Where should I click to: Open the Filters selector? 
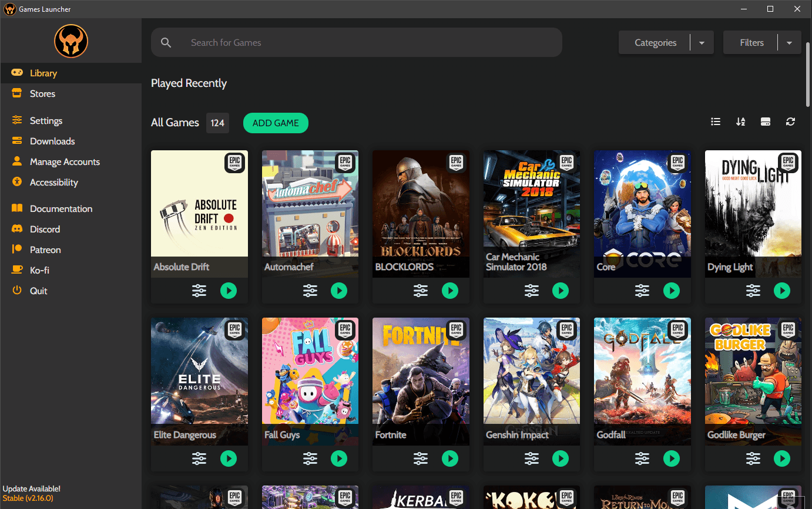pyautogui.click(x=751, y=43)
